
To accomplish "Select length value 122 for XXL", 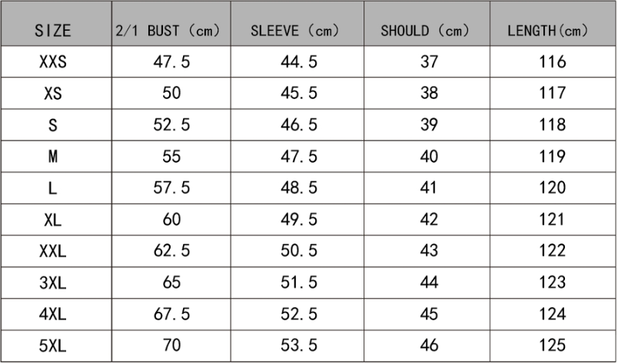I will [x=552, y=251].
